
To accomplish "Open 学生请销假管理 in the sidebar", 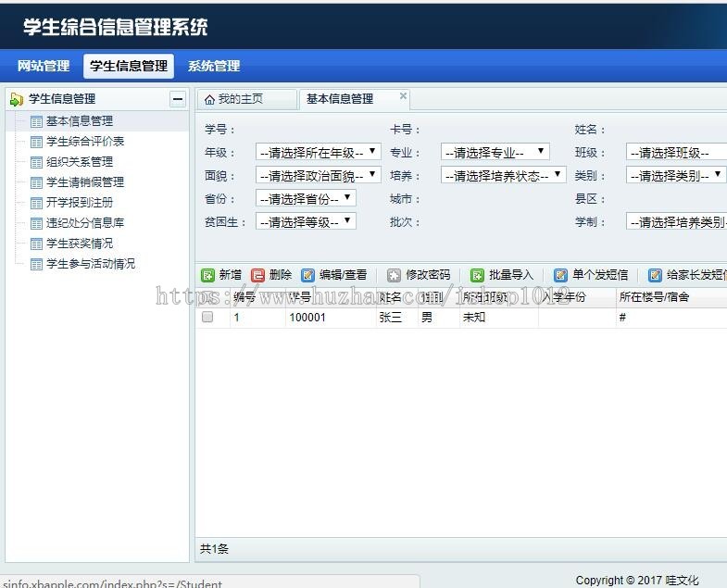I will pyautogui.click(x=85, y=182).
